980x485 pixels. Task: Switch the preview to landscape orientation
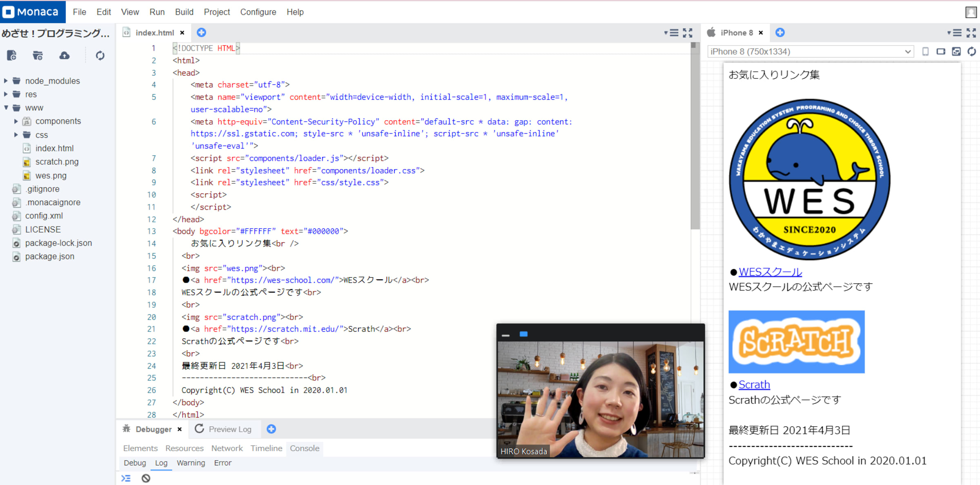[941, 51]
